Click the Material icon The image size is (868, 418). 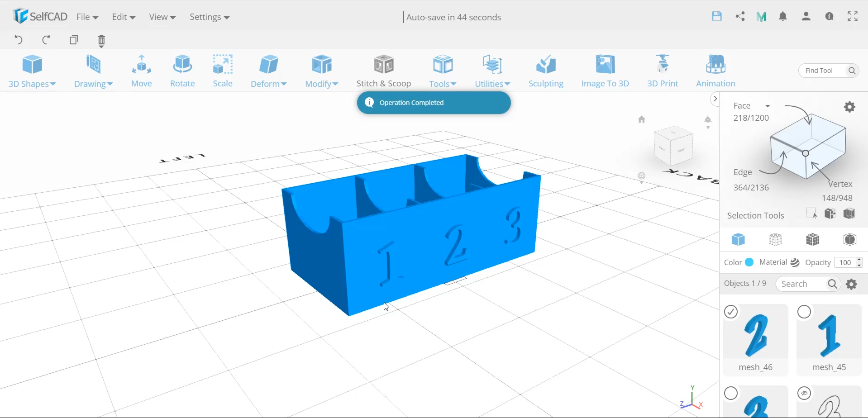click(x=795, y=263)
